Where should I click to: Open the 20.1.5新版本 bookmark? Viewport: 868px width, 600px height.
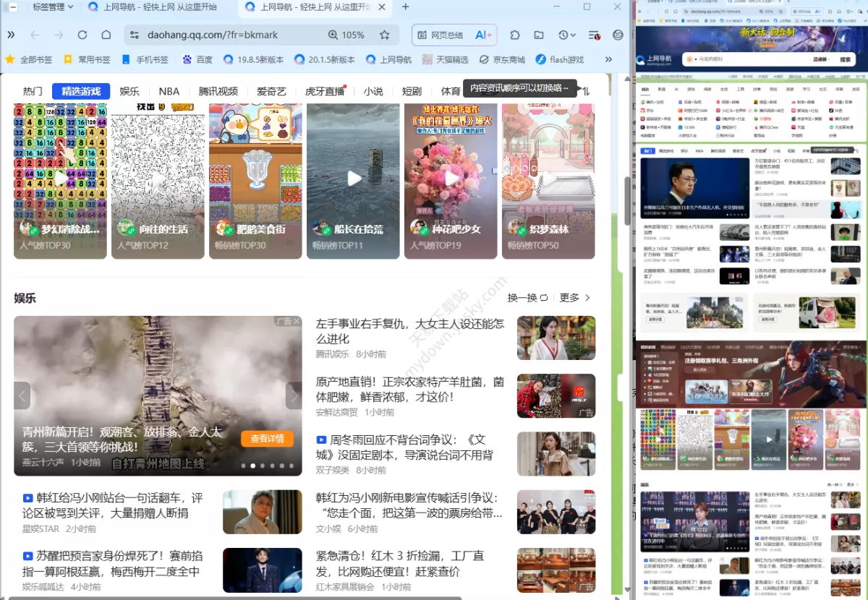pyautogui.click(x=325, y=59)
